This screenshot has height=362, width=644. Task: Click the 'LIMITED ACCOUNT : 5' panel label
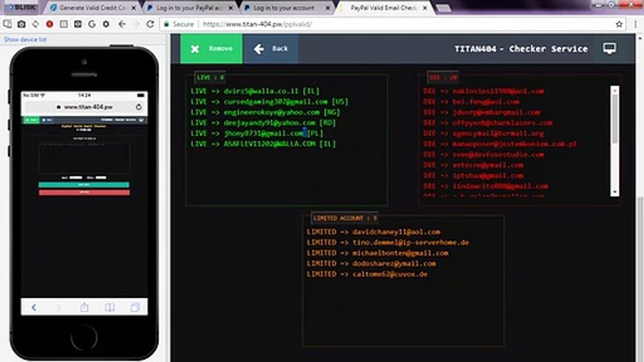[345, 218]
